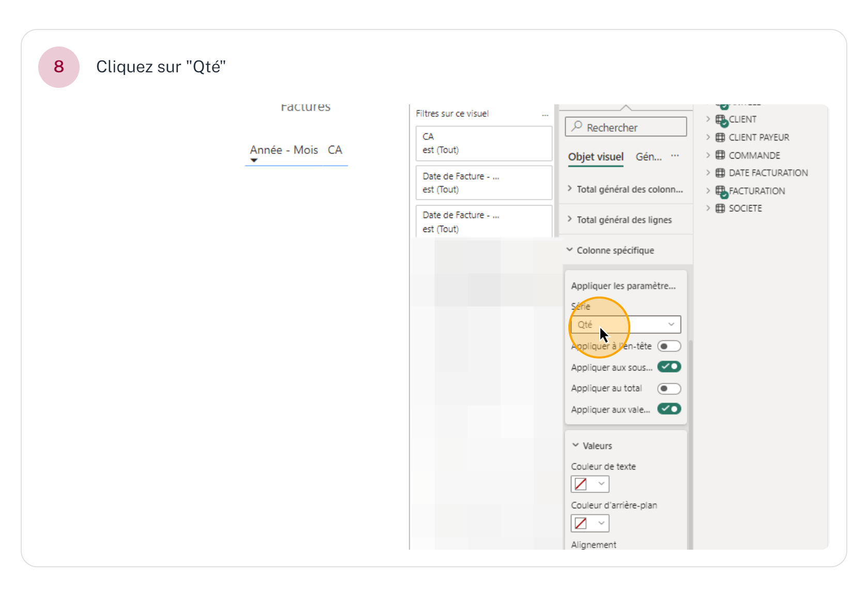868x590 pixels.
Task: Click the search magnifier icon
Action: pyautogui.click(x=577, y=127)
